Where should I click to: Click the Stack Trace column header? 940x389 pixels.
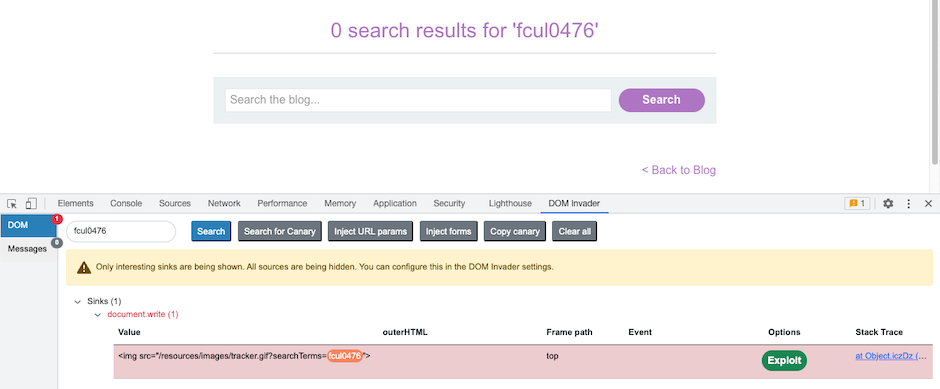(x=879, y=332)
